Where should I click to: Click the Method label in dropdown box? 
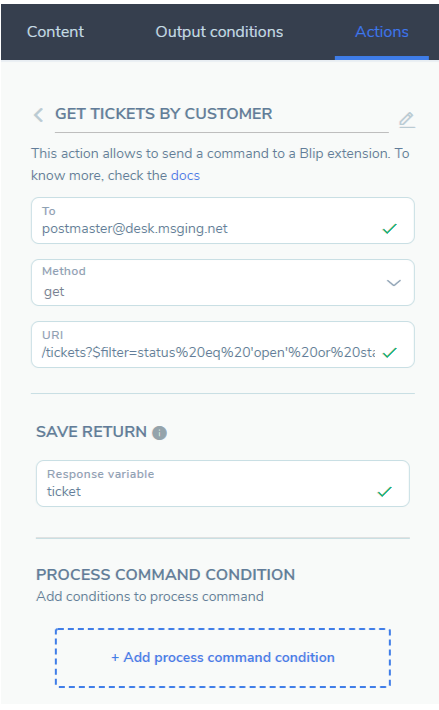pos(64,271)
